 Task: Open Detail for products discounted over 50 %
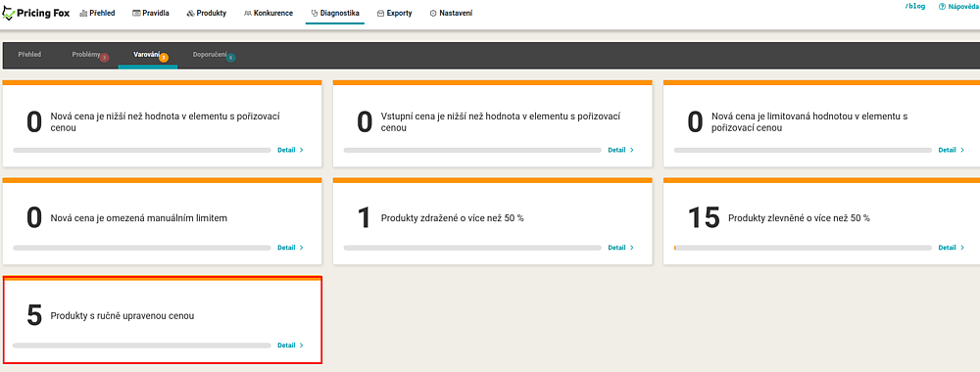coord(951,248)
